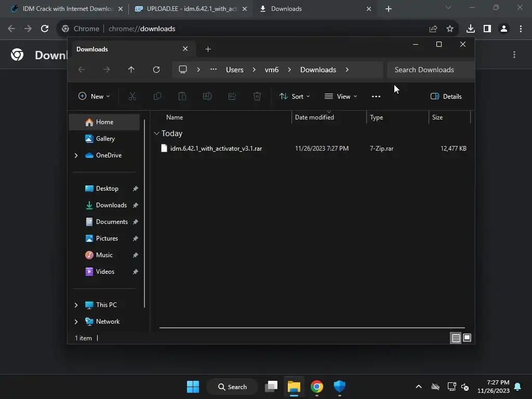The height and width of the screenshot is (399, 532).
Task: Click the Explorer forward navigation arrow
Action: (x=106, y=70)
